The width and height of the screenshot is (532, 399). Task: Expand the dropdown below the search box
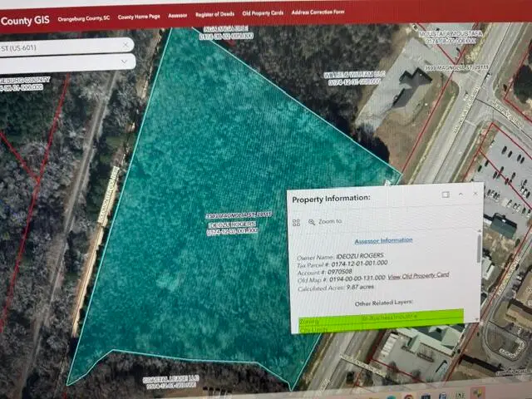(x=124, y=62)
